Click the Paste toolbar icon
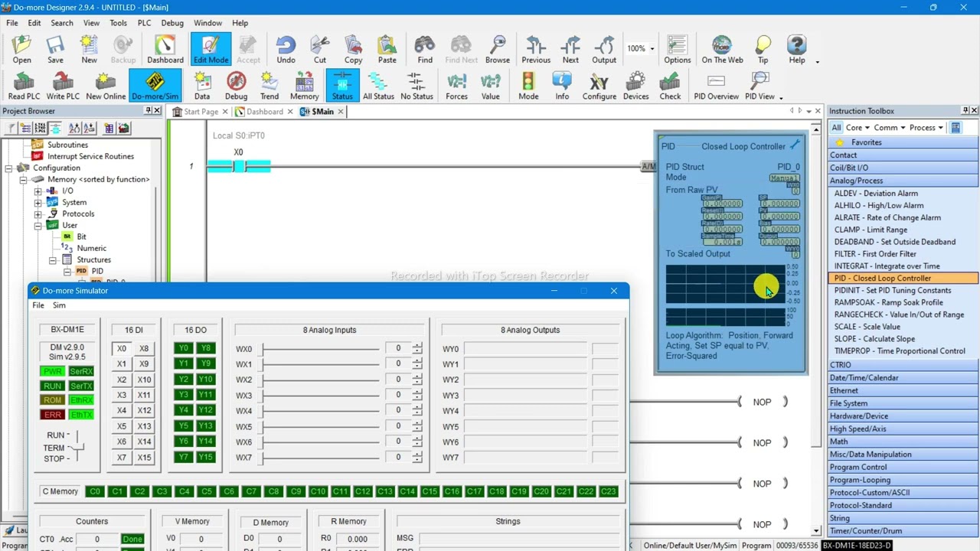This screenshot has height=551, width=980. tap(387, 50)
